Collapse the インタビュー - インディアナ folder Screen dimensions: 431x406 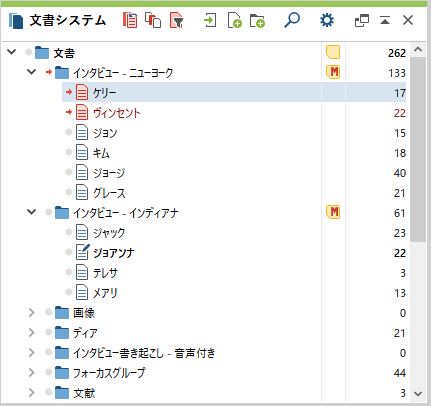31,212
